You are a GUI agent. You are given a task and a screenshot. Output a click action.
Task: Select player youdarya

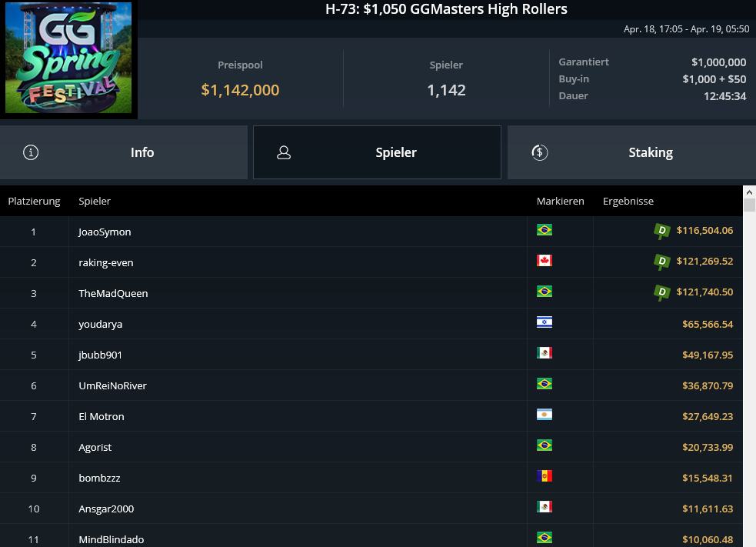click(100, 324)
